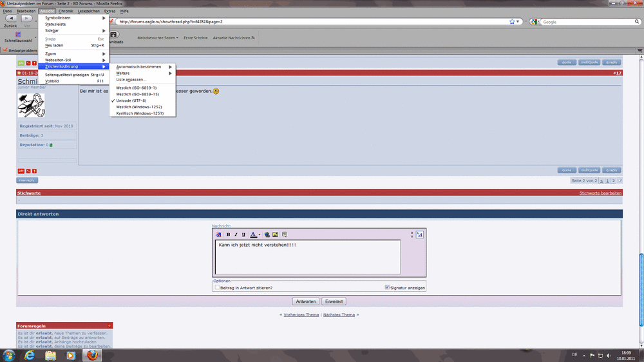This screenshot has height=362, width=644.
Task: Expand the Webseiten-Stil submenu
Action: (x=74, y=60)
